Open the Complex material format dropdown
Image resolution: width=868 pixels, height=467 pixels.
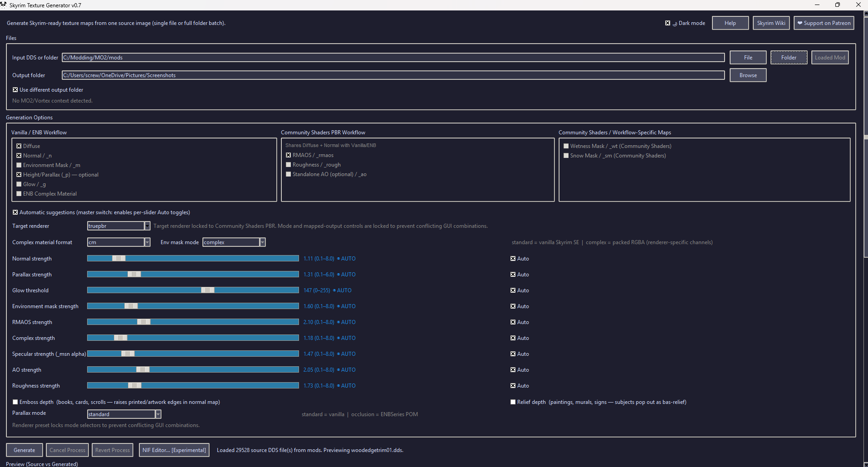click(118, 242)
